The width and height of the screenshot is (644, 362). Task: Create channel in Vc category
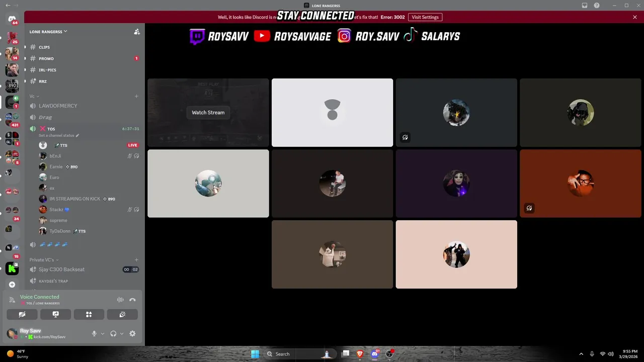click(136, 96)
